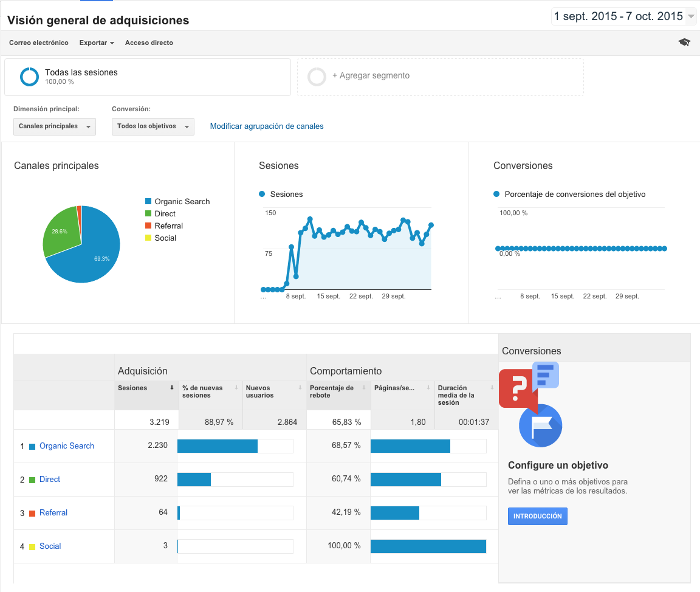Screen dimensions: 700x592
Task: Click Modificar agrupación de canales link
Action: [267, 126]
